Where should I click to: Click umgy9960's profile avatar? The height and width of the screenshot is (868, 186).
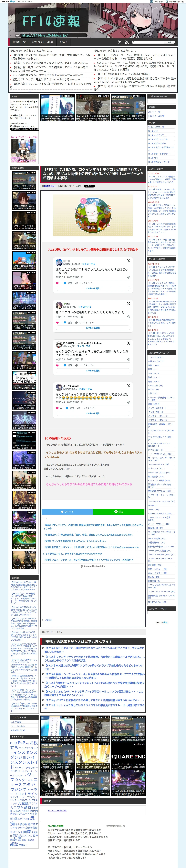[x=59, y=388]
